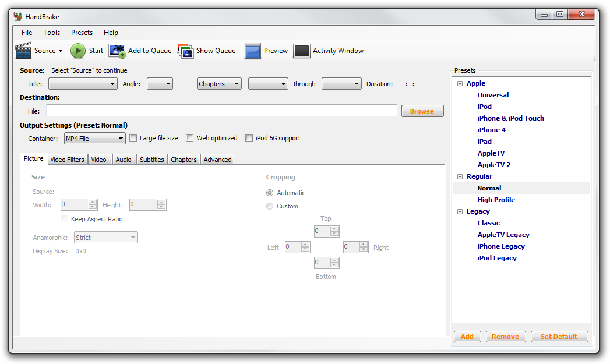Screen dimensions: 610x364
Task: Open the Tools menu
Action: point(51,33)
